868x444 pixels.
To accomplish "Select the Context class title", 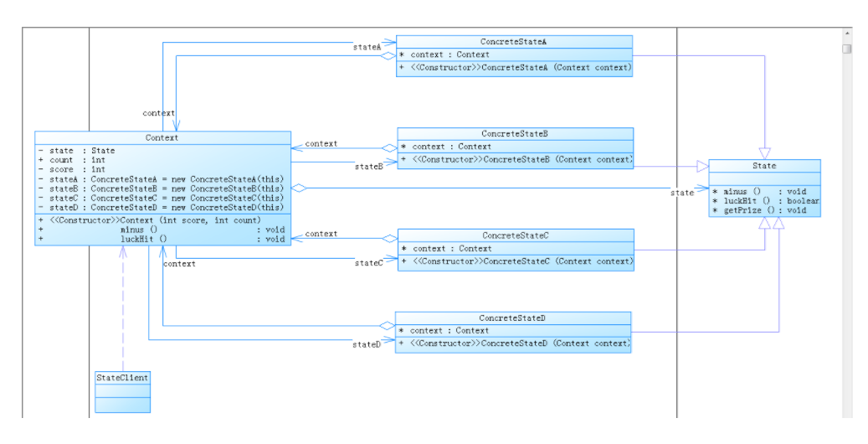I will click(162, 137).
